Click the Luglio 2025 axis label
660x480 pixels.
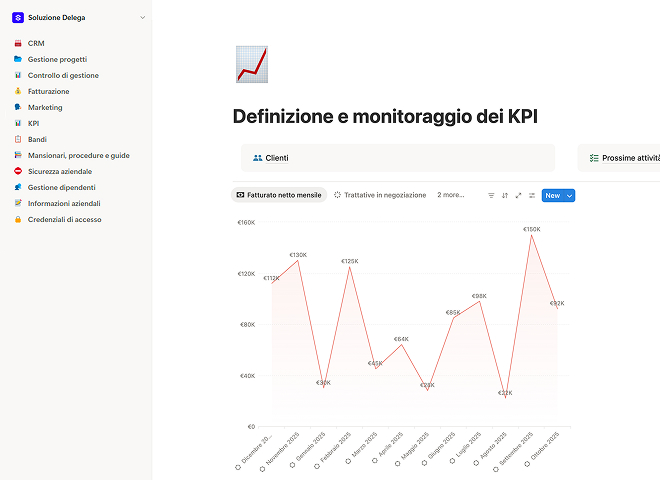click(466, 446)
